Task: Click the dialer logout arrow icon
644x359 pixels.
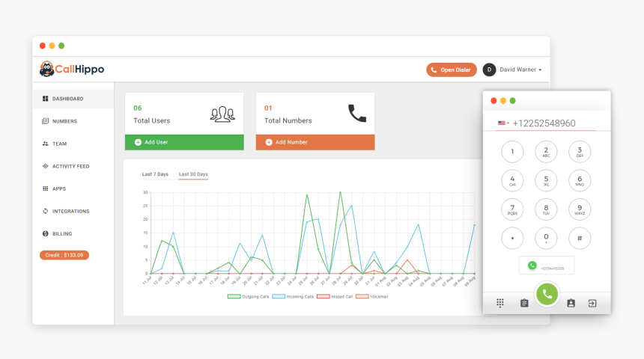Action: coord(592,303)
